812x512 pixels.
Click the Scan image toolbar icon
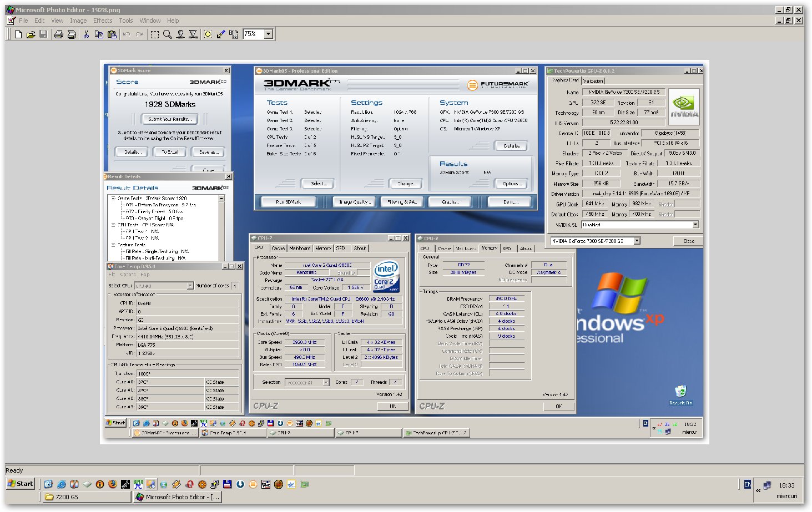tap(72, 34)
